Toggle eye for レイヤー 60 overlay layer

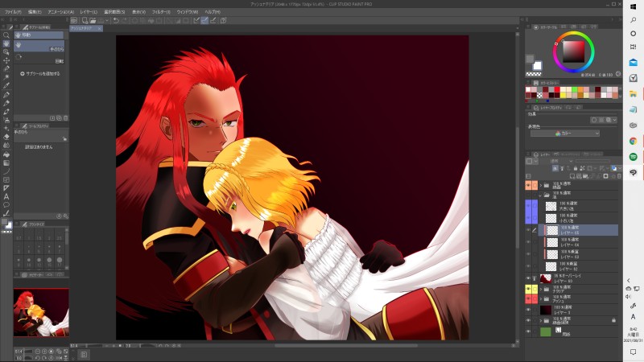528,278
